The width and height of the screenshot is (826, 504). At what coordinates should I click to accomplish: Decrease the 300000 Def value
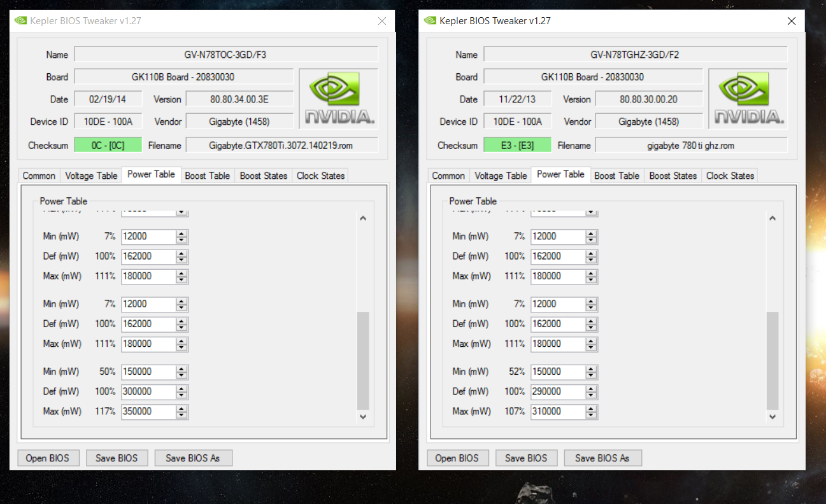point(182,395)
